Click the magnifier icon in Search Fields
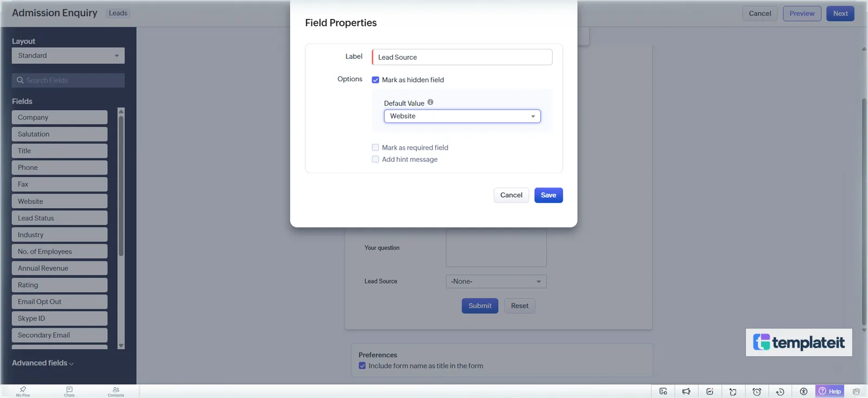This screenshot has height=398, width=868. (x=20, y=80)
